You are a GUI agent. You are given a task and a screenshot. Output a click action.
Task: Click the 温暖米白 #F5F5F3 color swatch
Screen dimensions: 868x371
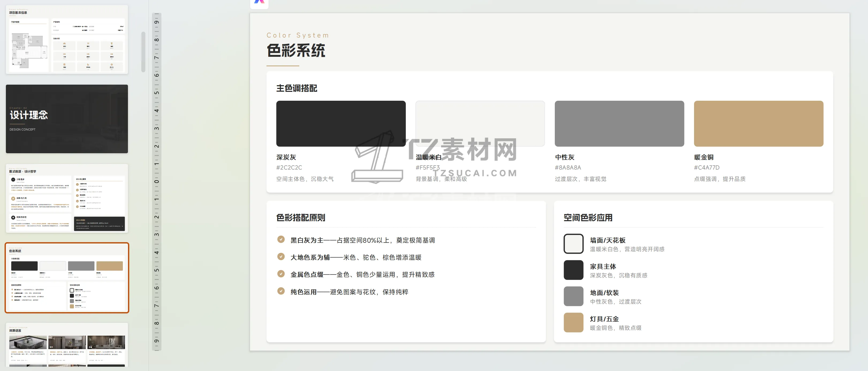[480, 123]
